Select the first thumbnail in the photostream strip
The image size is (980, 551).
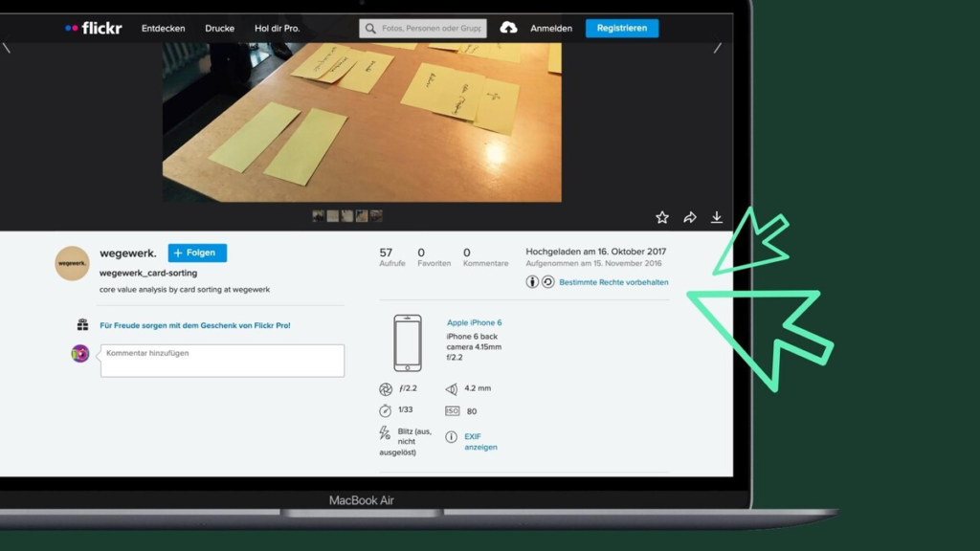pos(318,216)
